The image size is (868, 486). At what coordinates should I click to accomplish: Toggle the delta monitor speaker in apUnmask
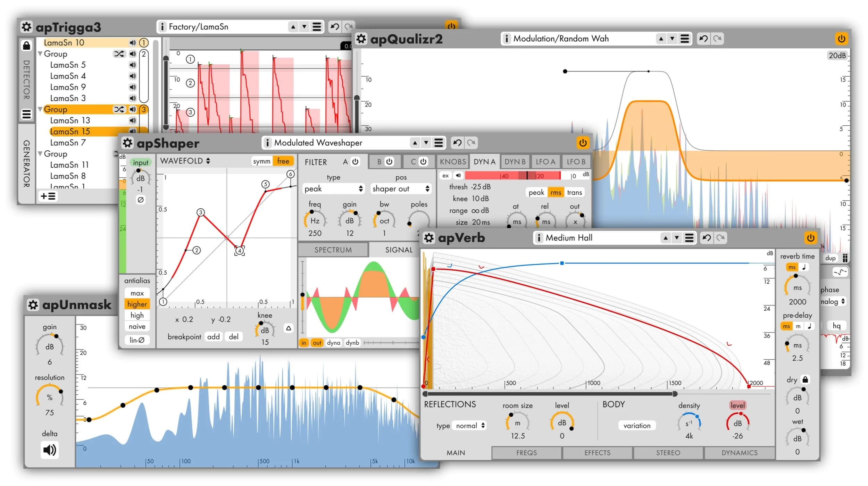(50, 450)
